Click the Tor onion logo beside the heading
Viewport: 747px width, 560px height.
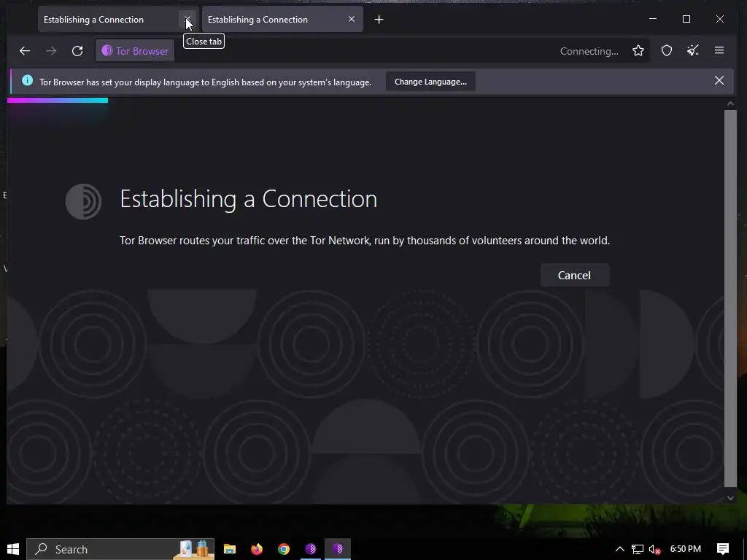pos(83,201)
